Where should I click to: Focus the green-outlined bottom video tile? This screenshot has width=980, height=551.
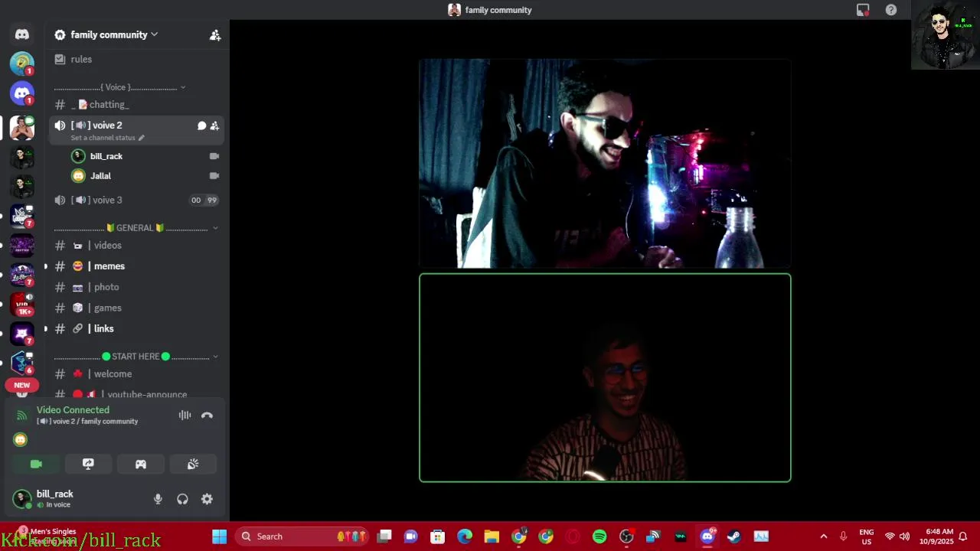[605, 378]
